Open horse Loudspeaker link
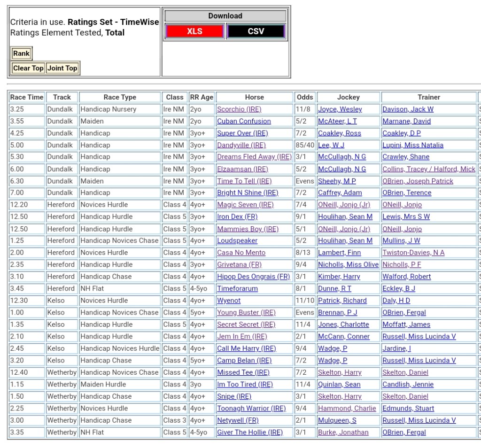Screen dimensions: 481x448 click(237, 240)
